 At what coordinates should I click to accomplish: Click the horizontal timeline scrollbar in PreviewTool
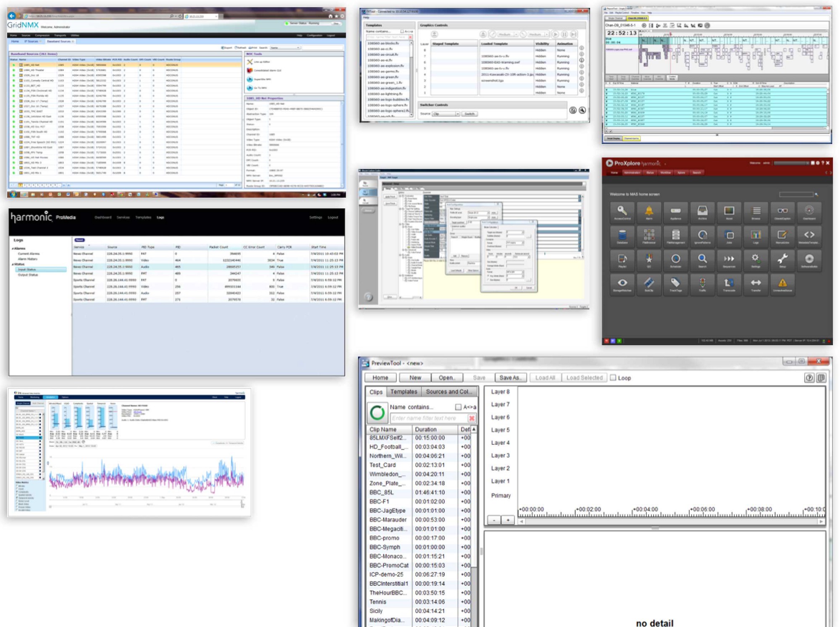671,521
